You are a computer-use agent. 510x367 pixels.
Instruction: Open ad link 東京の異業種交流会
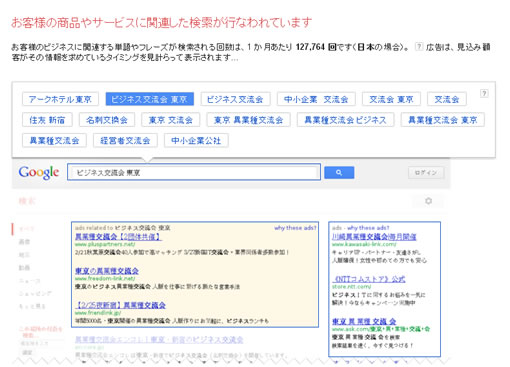(107, 271)
